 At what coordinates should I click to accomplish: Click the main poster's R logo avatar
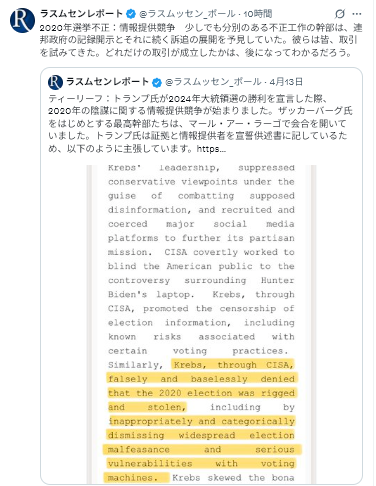[x=22, y=21]
